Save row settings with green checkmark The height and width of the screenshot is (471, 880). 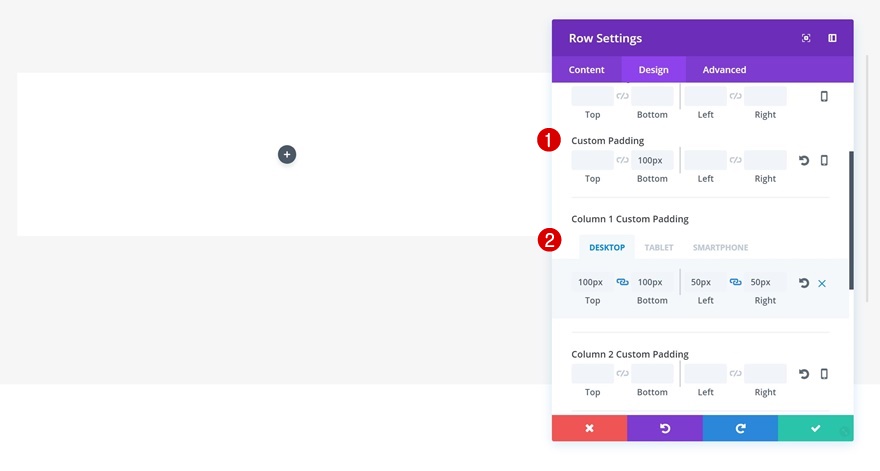click(x=815, y=428)
